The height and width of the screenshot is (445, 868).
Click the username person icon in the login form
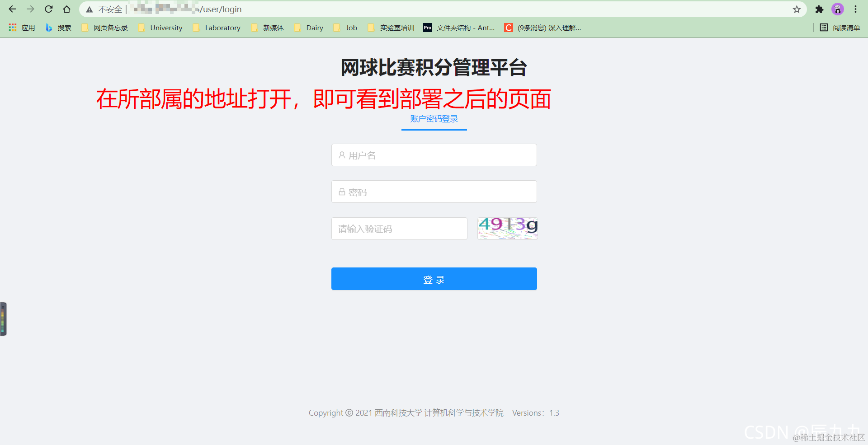coord(342,155)
